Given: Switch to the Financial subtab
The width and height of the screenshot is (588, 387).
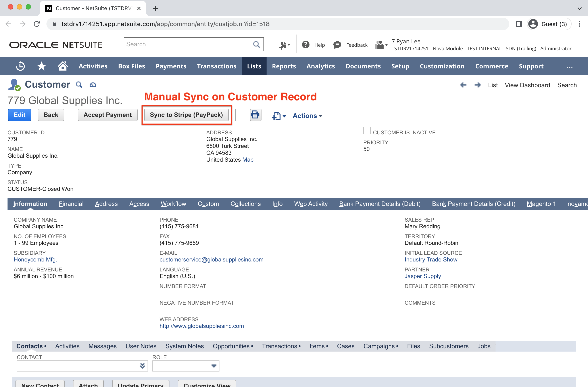Looking at the screenshot, I should 71,204.
